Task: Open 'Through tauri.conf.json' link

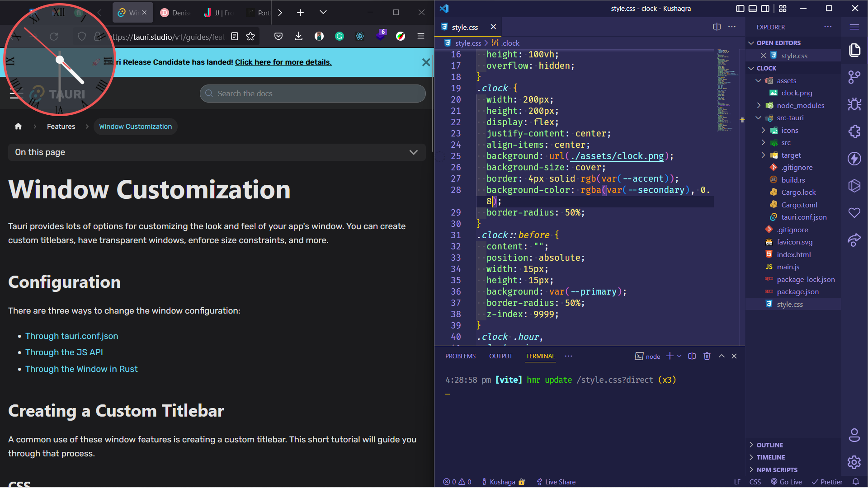Action: 71,336
